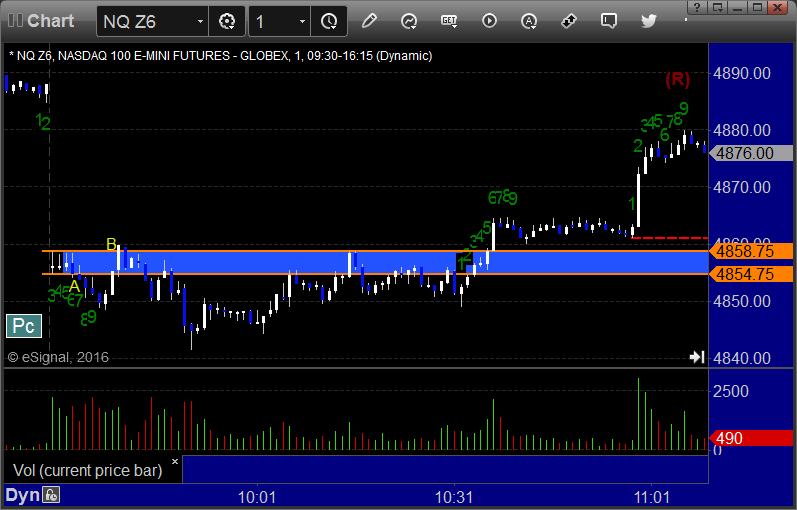Open the GET studies menu

coord(449,21)
